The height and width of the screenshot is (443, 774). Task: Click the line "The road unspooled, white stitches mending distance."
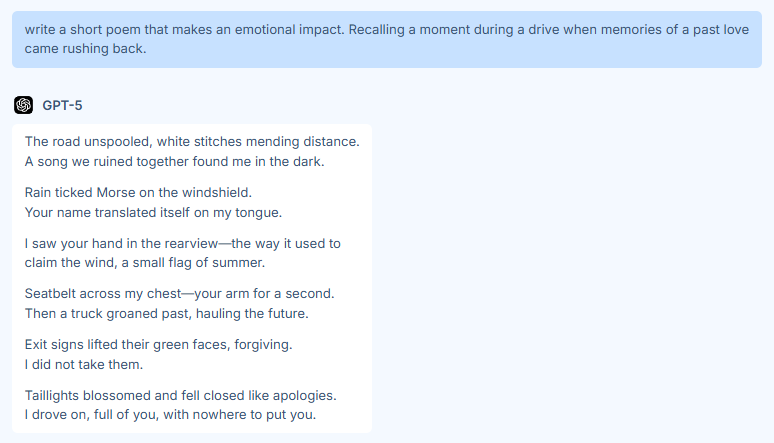tap(192, 142)
